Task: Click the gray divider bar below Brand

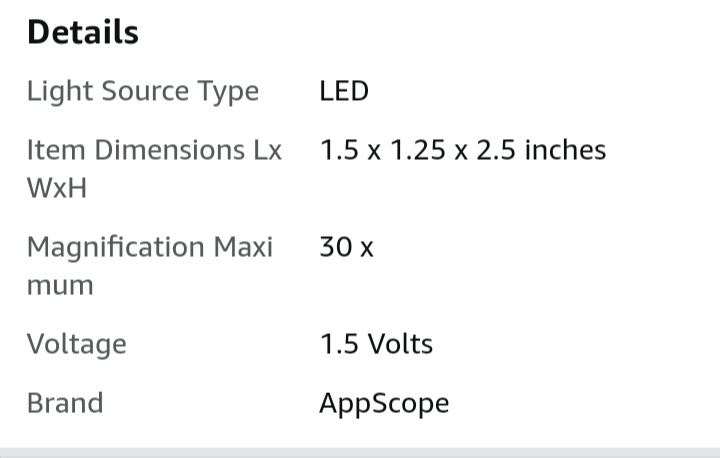Action: click(360, 452)
